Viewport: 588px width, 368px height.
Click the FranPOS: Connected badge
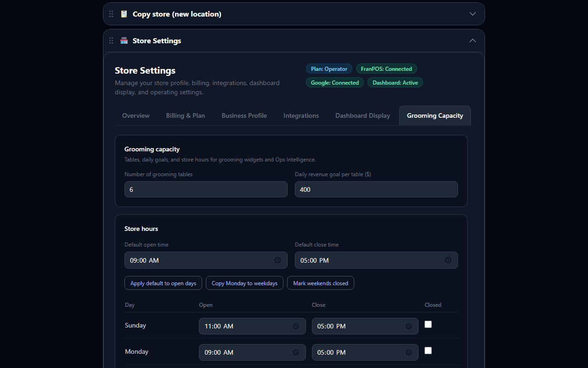coord(386,69)
